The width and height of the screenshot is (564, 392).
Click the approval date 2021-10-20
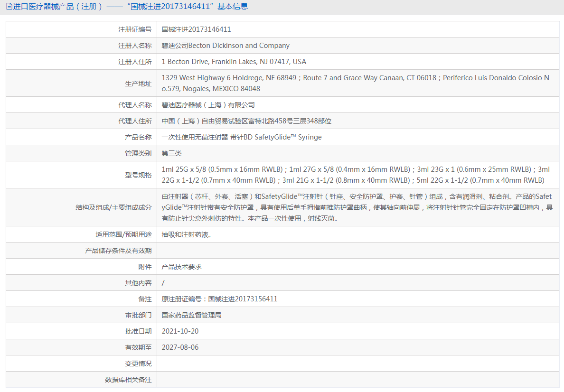(180, 331)
